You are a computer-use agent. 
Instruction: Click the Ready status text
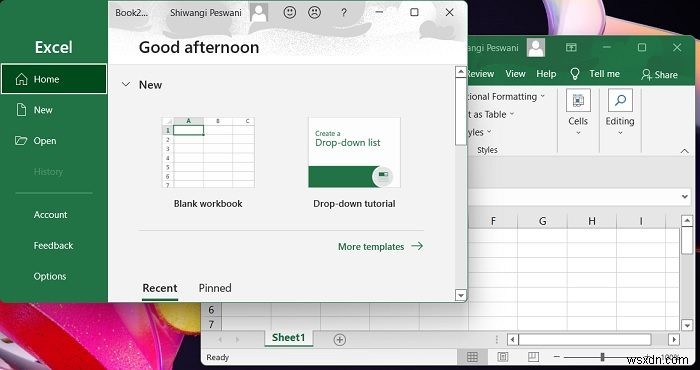(x=217, y=358)
